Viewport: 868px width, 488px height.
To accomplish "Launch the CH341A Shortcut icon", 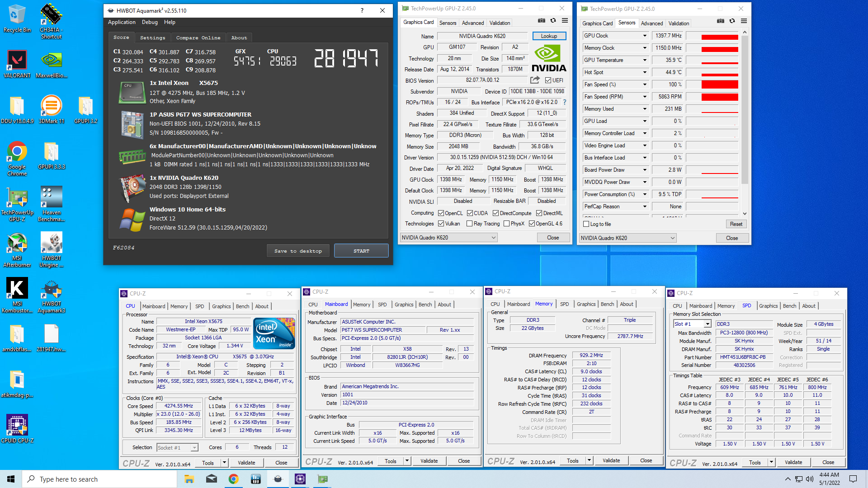I will 51,21.
